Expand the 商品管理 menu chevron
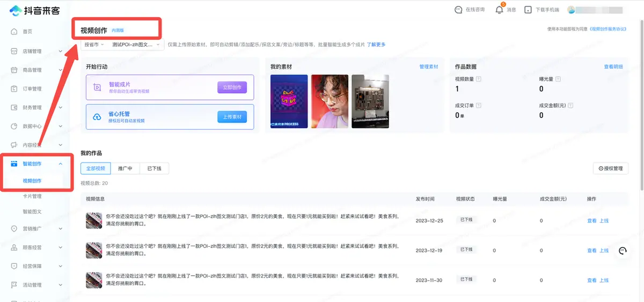Screen dimensions: 644x302 click(x=60, y=70)
